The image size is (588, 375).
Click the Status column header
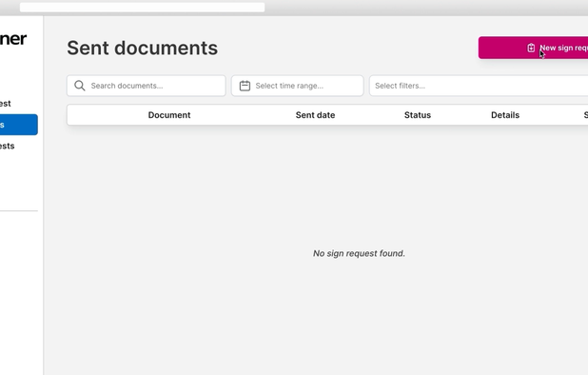pos(418,115)
